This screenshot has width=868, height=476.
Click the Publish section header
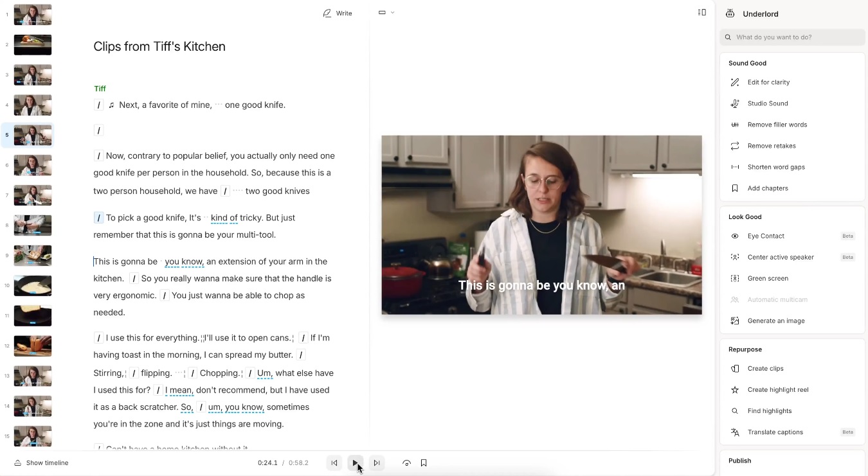click(740, 461)
